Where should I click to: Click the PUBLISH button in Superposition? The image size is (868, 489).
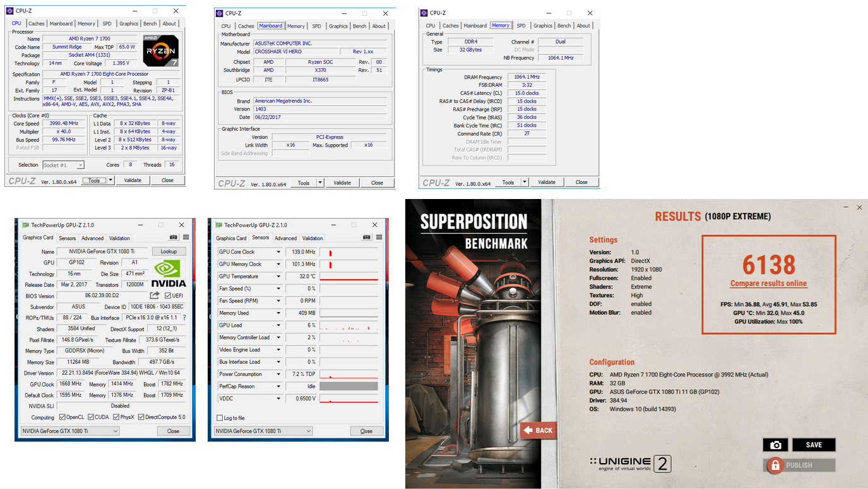799,465
